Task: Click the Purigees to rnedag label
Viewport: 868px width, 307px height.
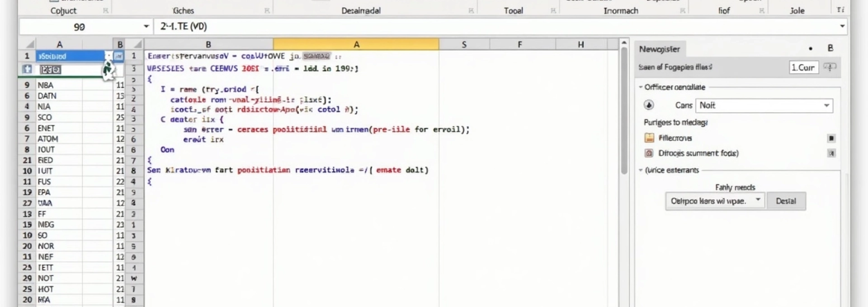Action: point(676,122)
